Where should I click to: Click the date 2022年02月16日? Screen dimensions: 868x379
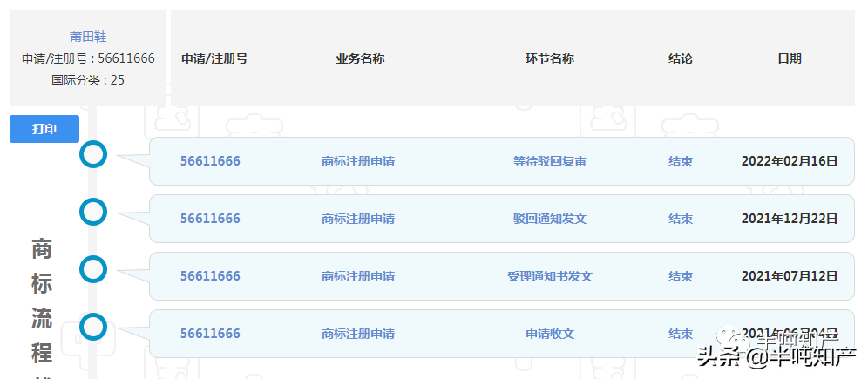790,161
